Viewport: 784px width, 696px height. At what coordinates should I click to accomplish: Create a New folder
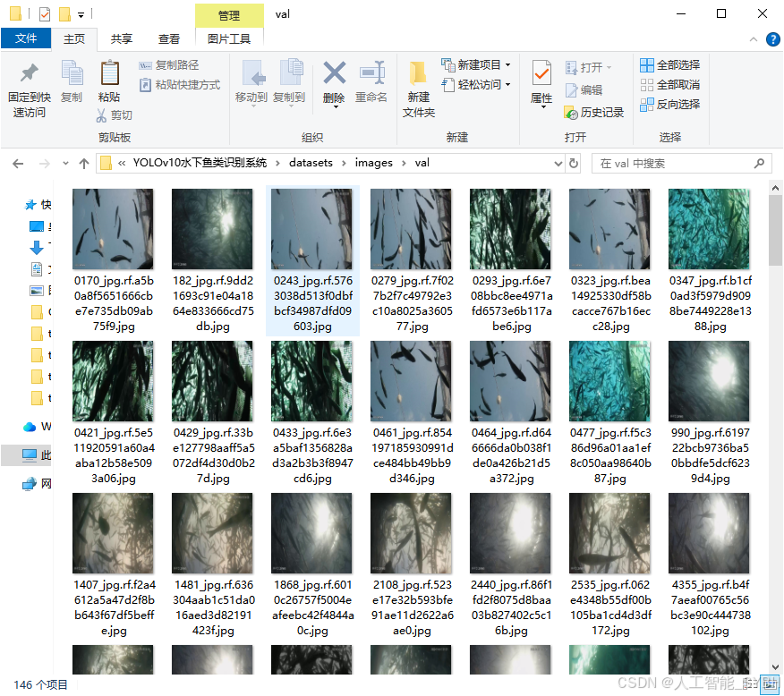point(419,90)
